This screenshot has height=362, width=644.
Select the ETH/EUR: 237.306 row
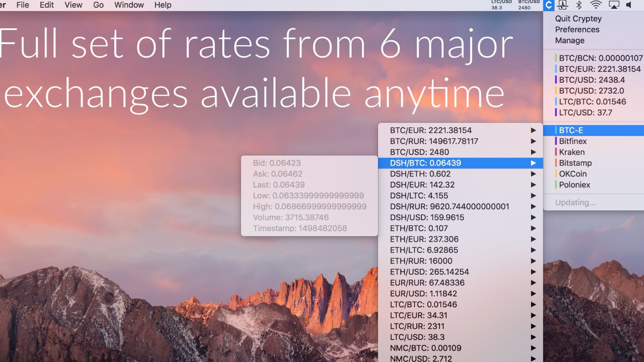(x=460, y=239)
